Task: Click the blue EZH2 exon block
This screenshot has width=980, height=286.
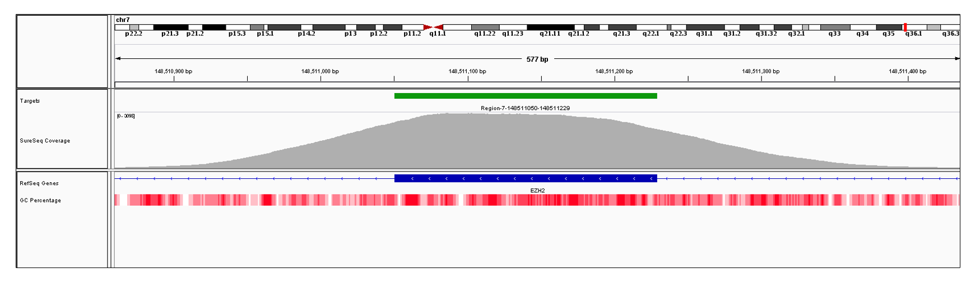Action: point(526,178)
